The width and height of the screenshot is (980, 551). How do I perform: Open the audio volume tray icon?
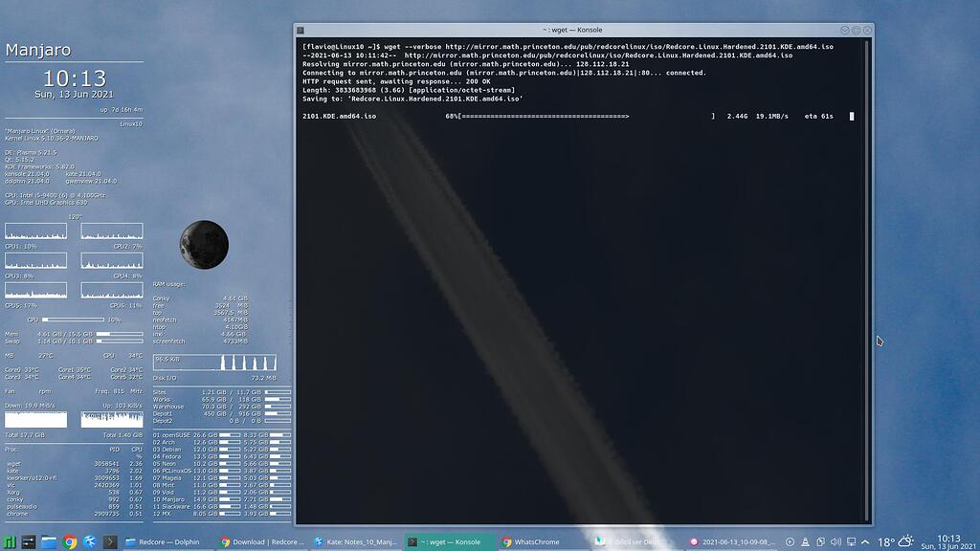(x=835, y=541)
